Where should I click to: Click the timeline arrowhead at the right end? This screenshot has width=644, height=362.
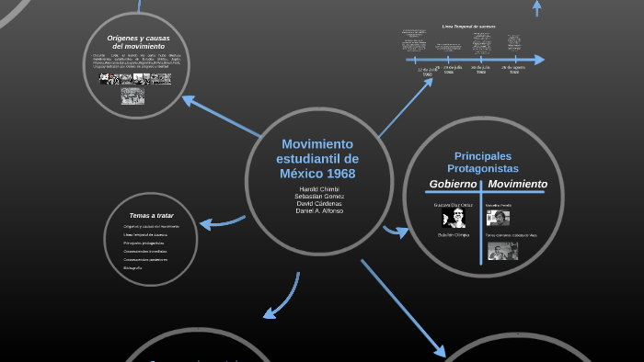540,60
